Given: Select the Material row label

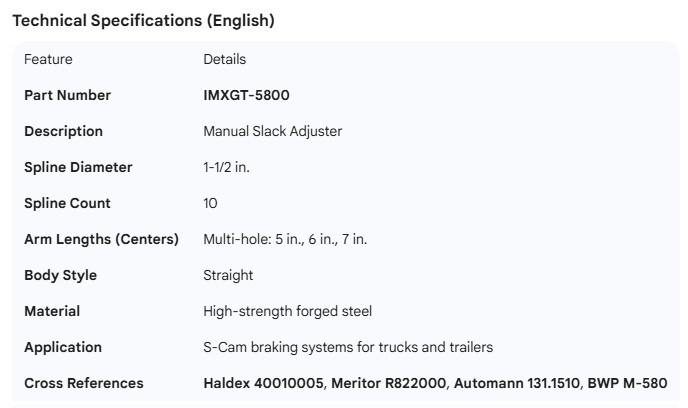Looking at the screenshot, I should (52, 311).
